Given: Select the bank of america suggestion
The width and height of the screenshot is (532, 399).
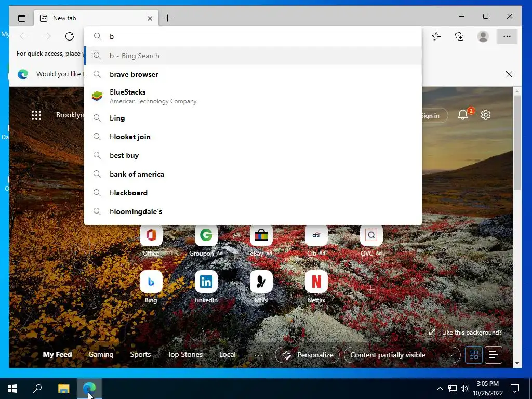Looking at the screenshot, I should [253, 174].
